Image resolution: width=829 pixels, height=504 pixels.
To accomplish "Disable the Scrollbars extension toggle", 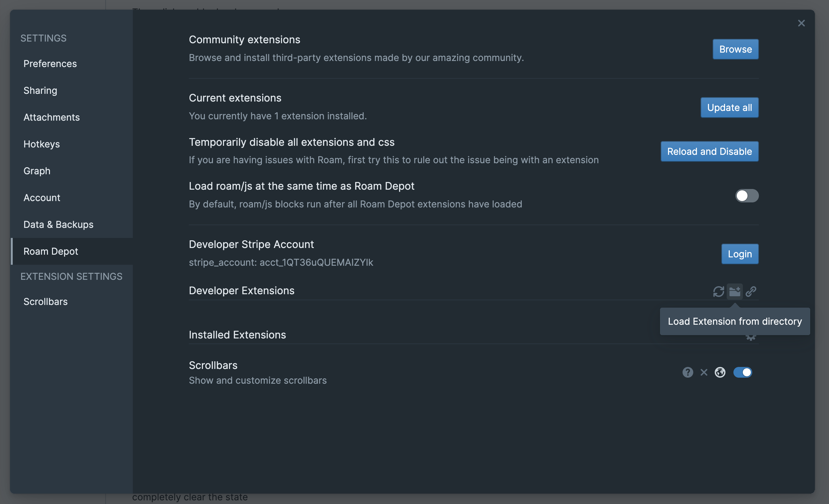I will click(742, 372).
